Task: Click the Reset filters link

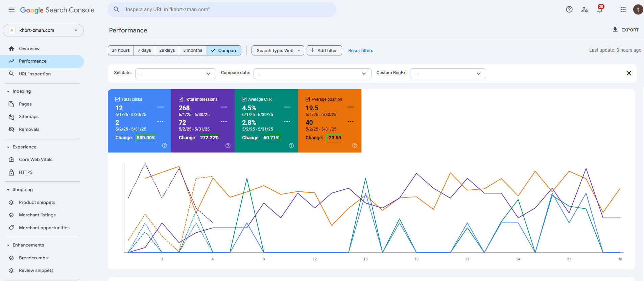Action: click(361, 51)
